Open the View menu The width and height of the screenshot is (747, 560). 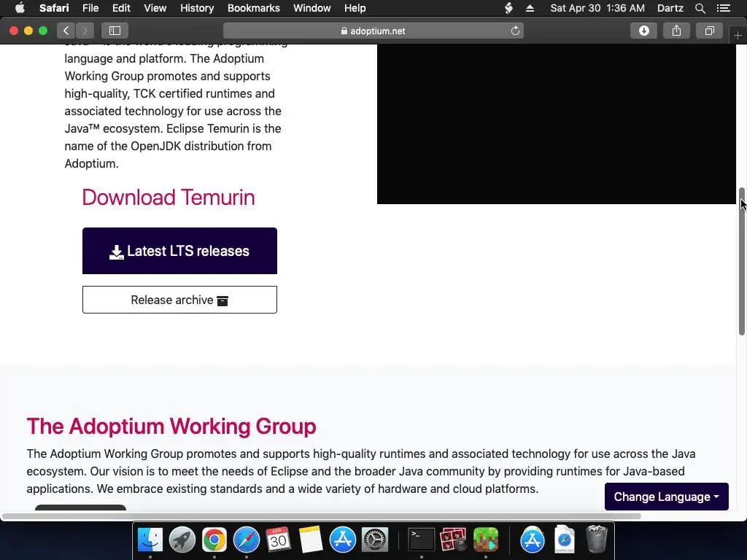(x=155, y=8)
